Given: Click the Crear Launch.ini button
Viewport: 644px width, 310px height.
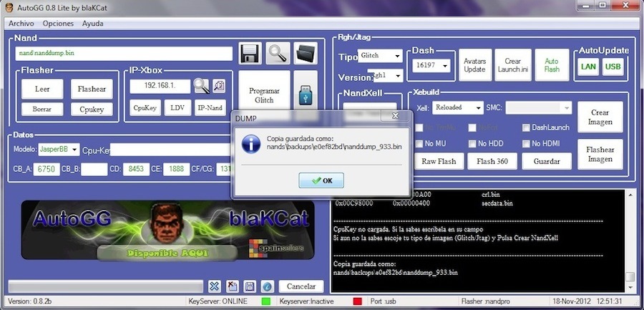Looking at the screenshot, I should [x=513, y=65].
